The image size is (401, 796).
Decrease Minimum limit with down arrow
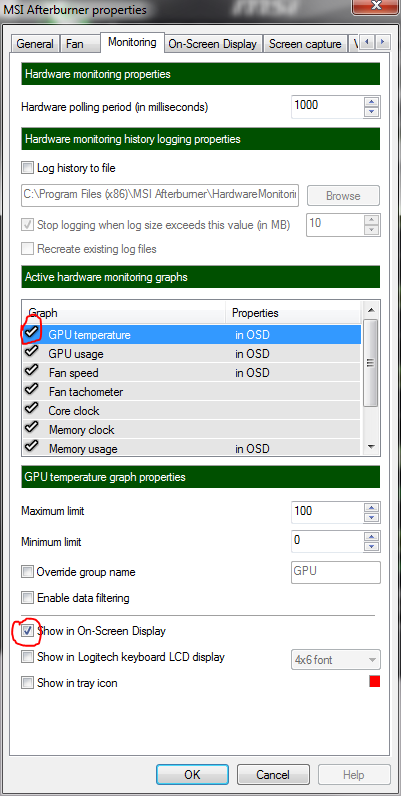coord(372,547)
